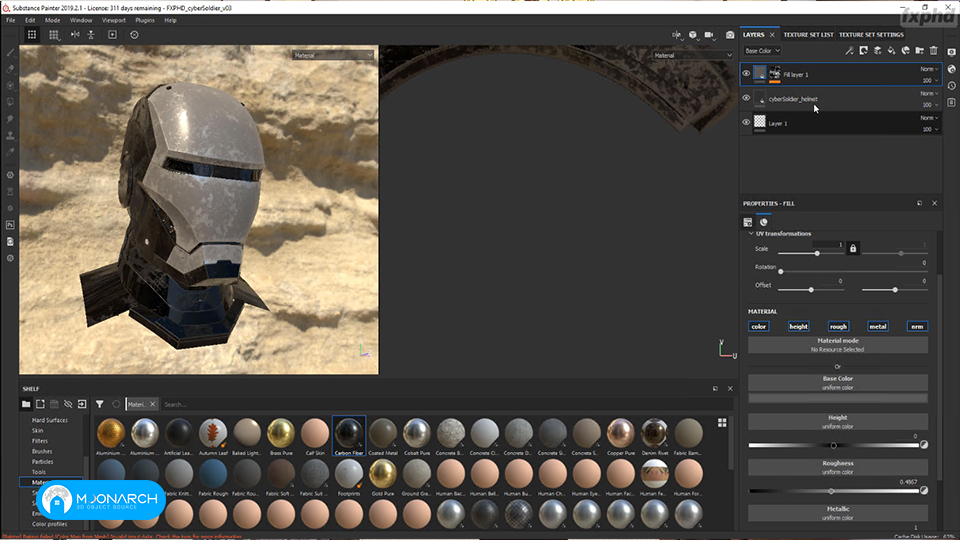Viewport: 960px width, 540px height.
Task: Open blend mode dropdown of cyberSoldier_helmet layer
Action: (929, 94)
